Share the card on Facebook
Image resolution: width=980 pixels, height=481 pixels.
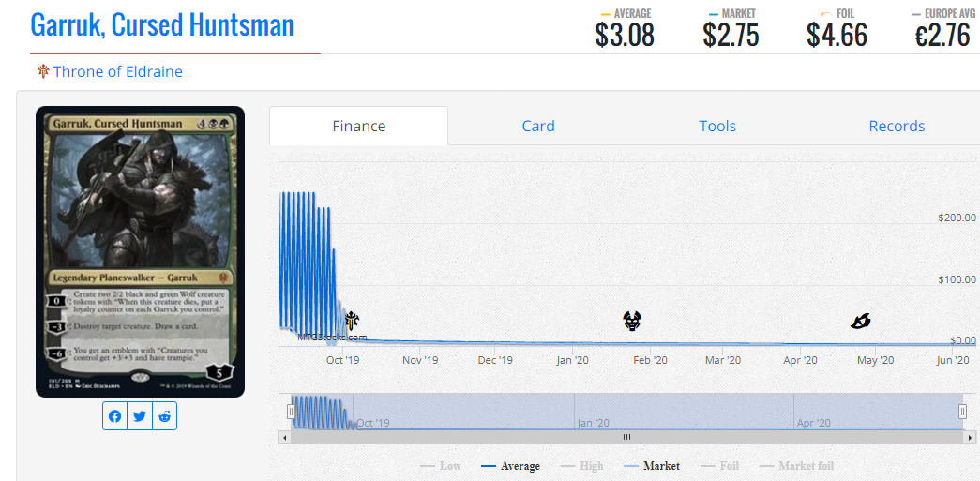coord(115,416)
